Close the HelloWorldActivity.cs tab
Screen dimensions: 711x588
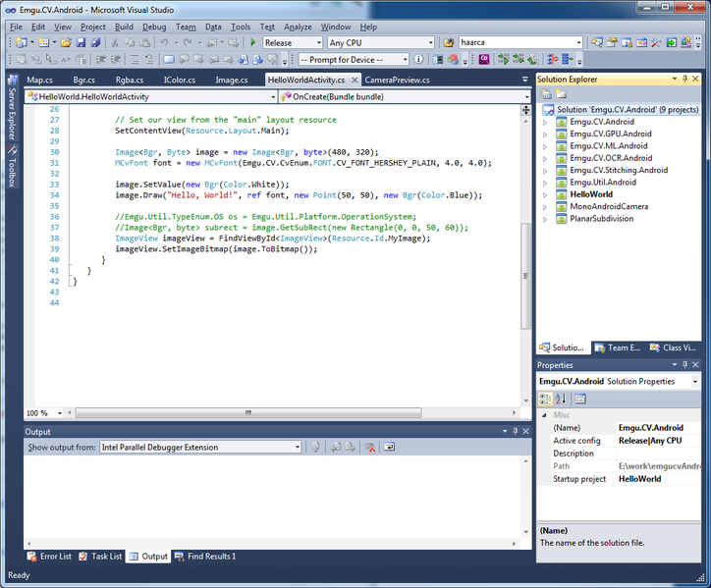tap(355, 80)
